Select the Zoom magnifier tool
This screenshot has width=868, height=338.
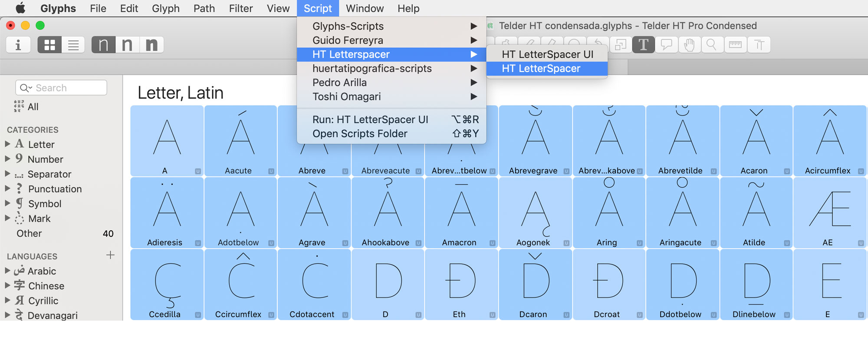712,45
